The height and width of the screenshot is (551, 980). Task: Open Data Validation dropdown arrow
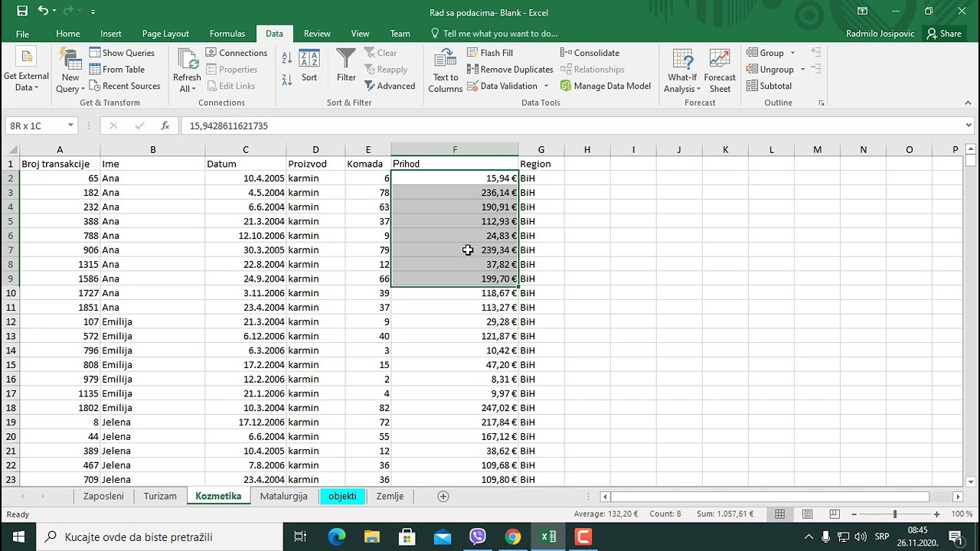[x=546, y=86]
